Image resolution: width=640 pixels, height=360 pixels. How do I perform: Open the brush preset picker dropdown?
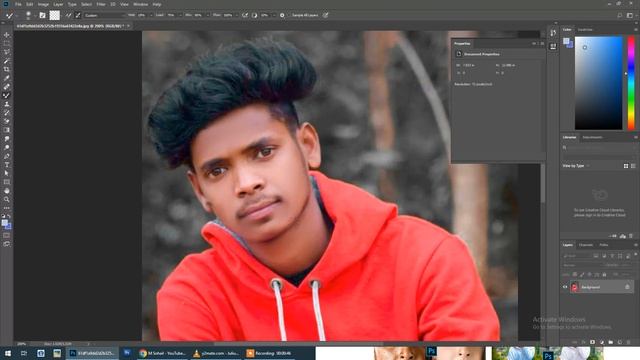(x=35, y=15)
